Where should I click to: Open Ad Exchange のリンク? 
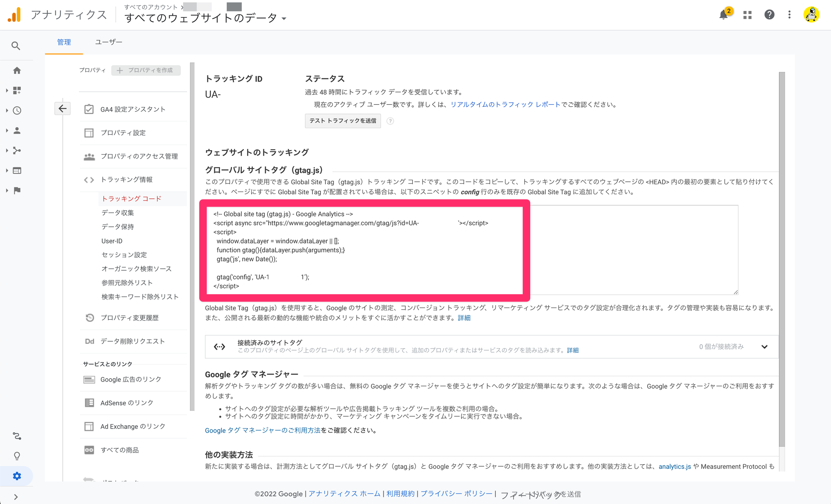[133, 427]
